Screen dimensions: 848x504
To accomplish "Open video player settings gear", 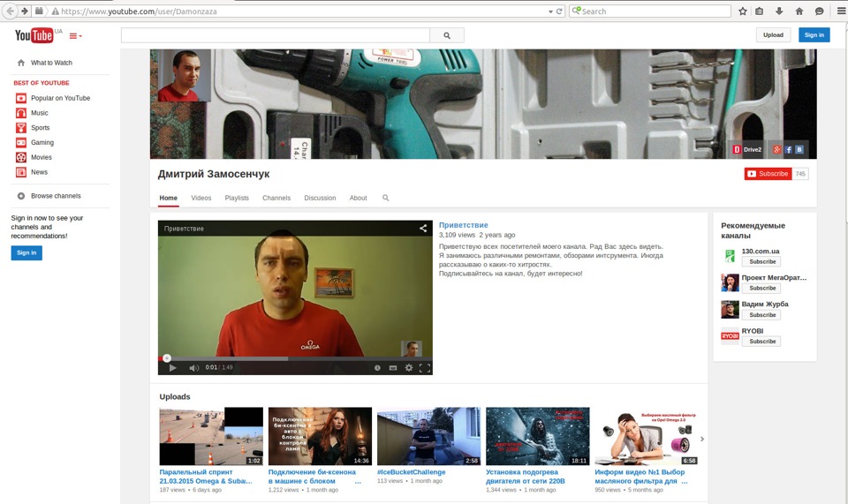I will click(x=409, y=368).
